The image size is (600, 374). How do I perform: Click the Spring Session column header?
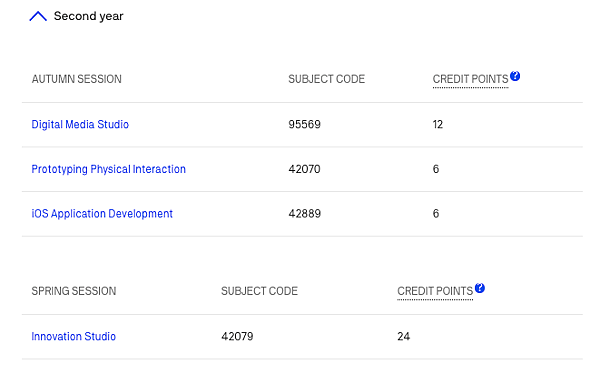tap(74, 291)
